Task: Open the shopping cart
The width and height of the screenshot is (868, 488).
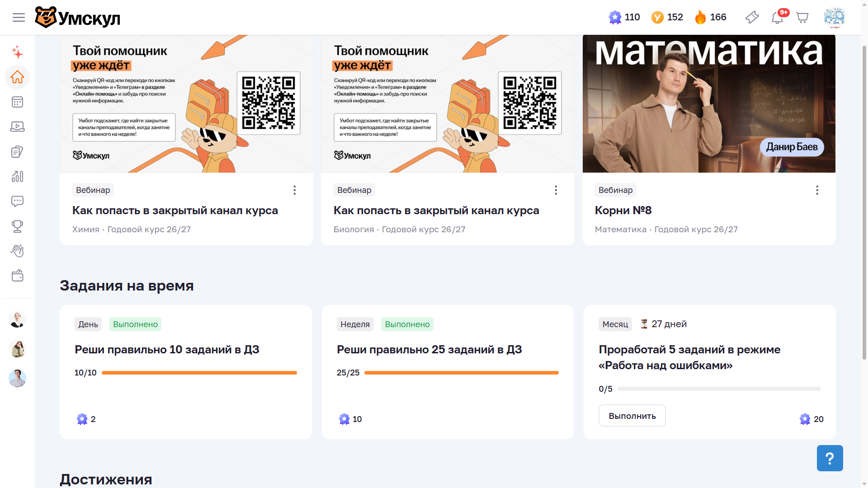Action: (802, 18)
